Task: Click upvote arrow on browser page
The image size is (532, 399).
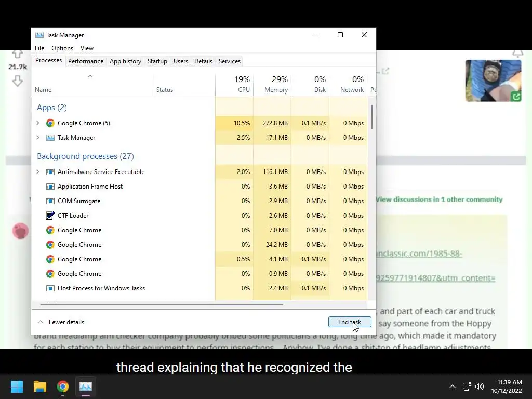Action: [x=18, y=54]
